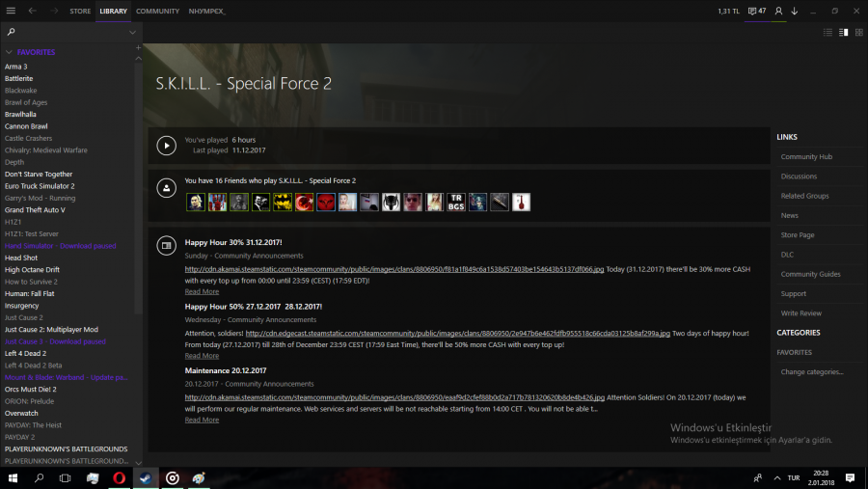The image size is (868, 489).
Task: Select Overwatch in library list
Action: pos(21,413)
